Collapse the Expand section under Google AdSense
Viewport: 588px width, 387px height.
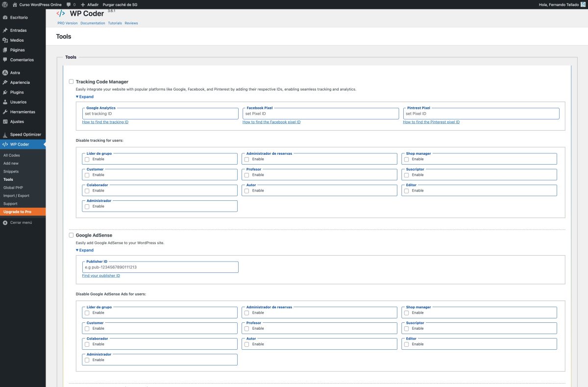85,250
